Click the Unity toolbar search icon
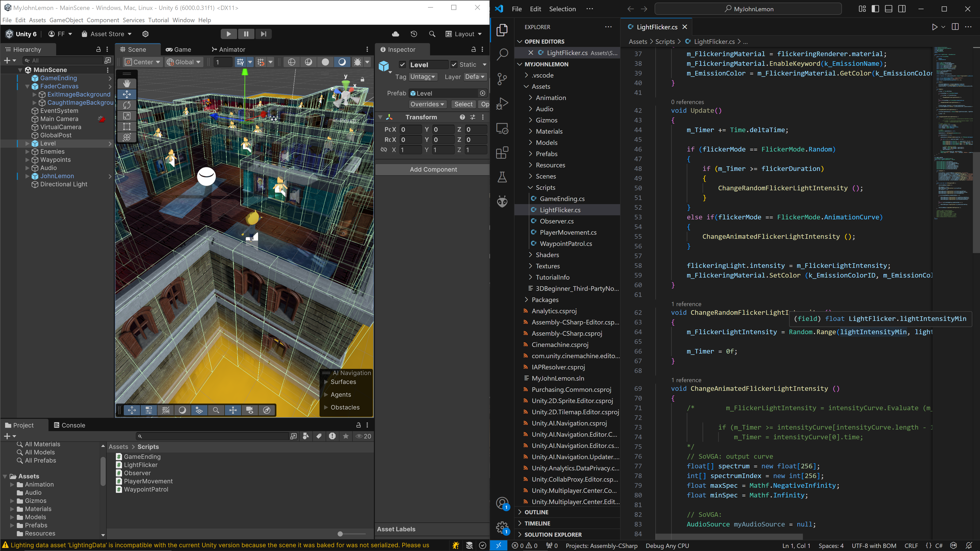 tap(432, 34)
